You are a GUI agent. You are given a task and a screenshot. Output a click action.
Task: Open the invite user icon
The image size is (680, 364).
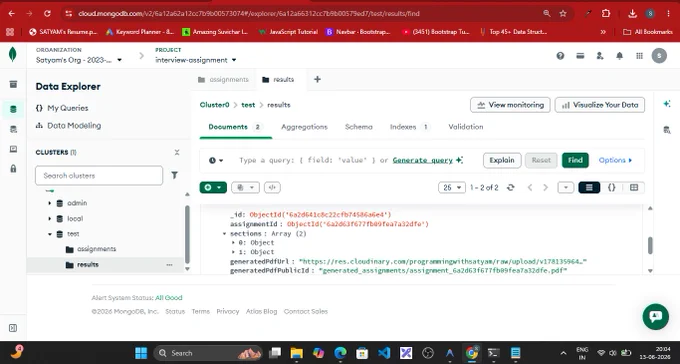click(x=600, y=56)
